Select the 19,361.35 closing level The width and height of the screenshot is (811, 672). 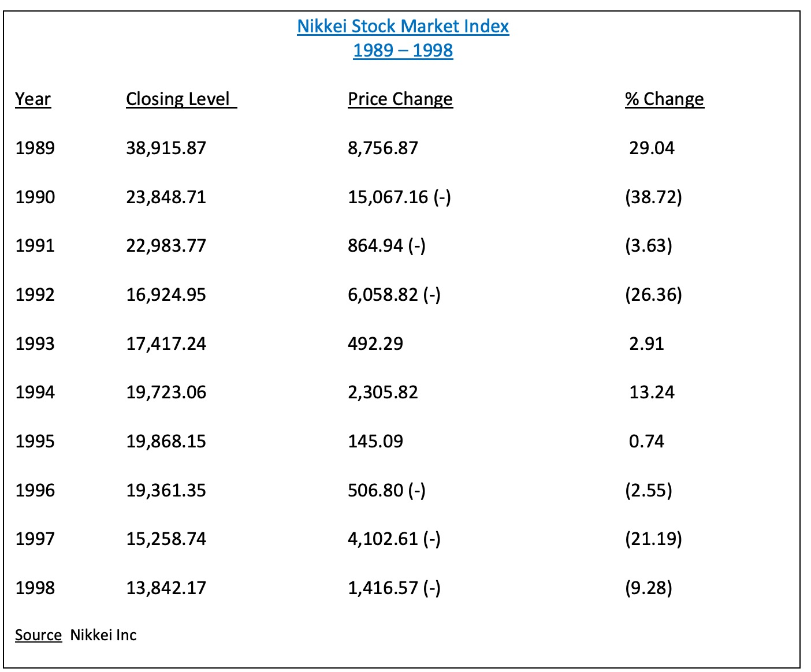pyautogui.click(x=166, y=491)
